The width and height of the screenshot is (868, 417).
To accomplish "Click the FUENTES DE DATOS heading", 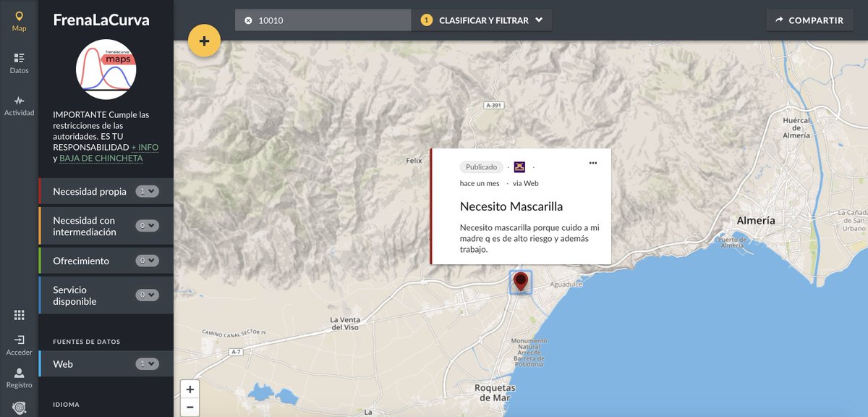I will coord(87,342).
